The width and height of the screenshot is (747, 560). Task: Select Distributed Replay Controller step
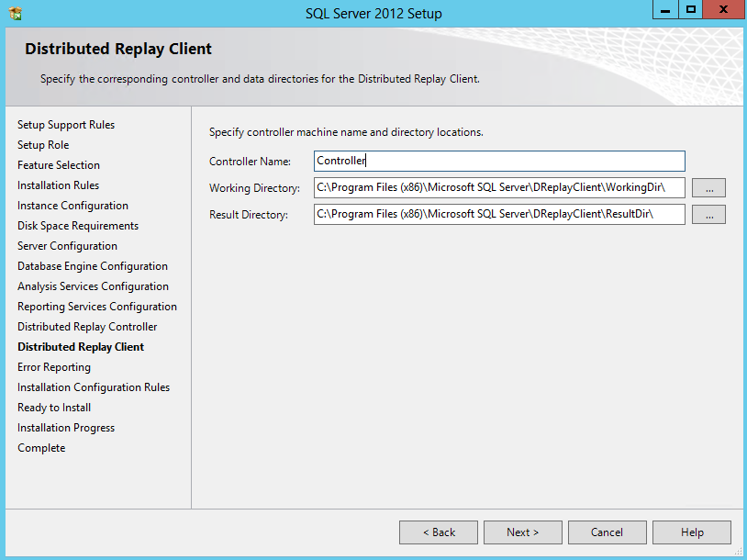(87, 327)
